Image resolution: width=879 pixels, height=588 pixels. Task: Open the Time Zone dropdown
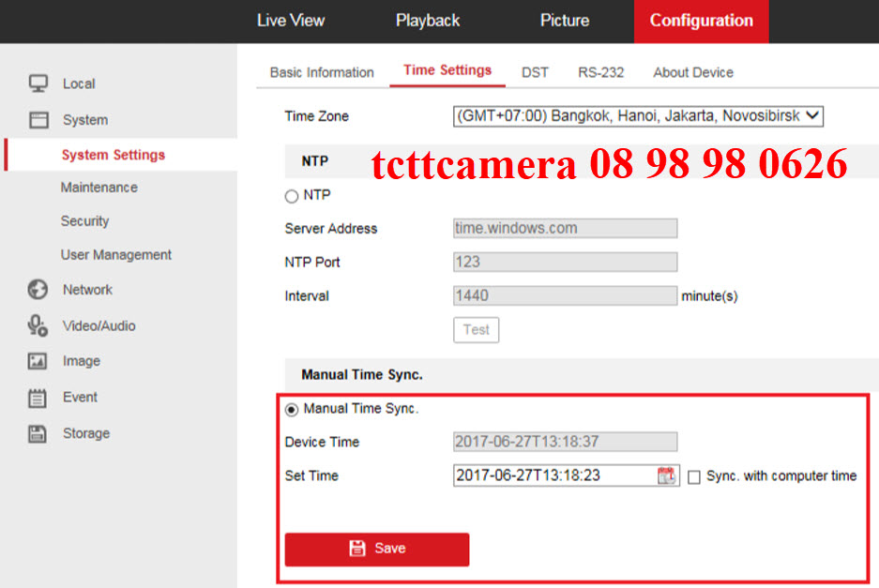638,116
